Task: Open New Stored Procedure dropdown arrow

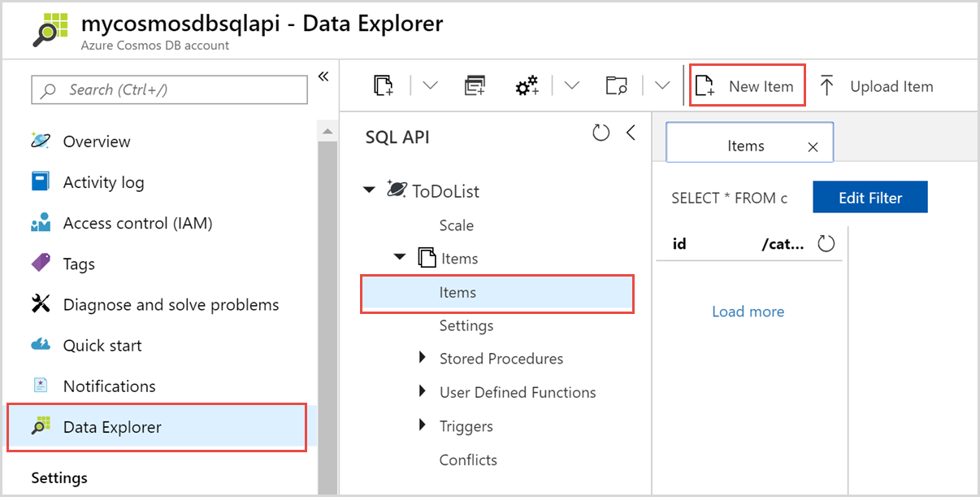Action: coord(572,85)
